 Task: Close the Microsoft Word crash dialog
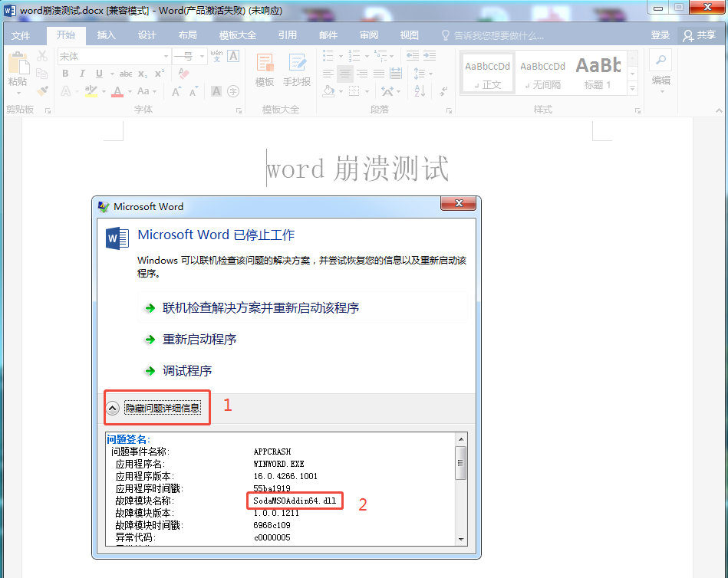pyautogui.click(x=459, y=203)
